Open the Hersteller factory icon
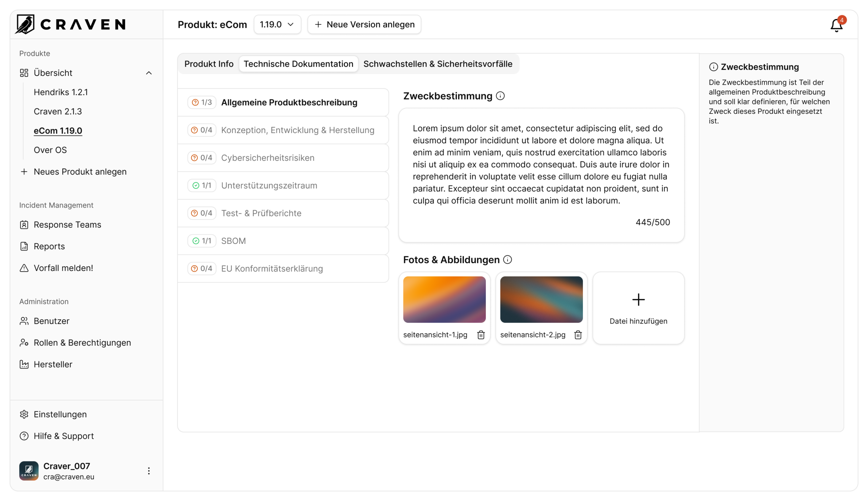868x501 pixels. [x=24, y=364]
